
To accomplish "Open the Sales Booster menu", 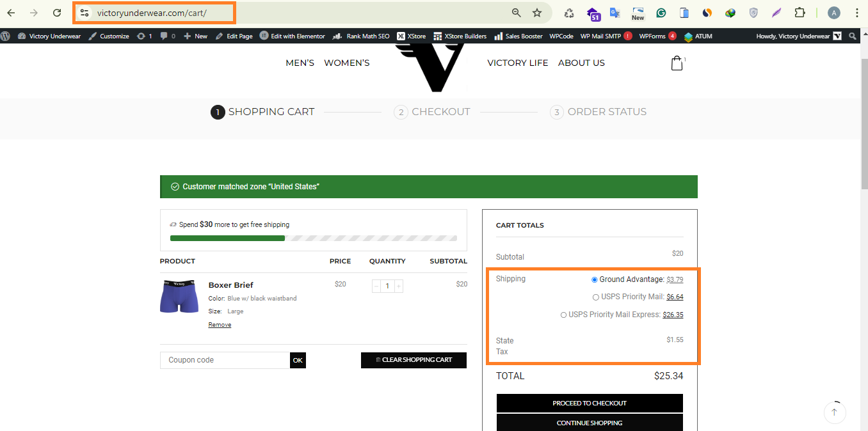I will tap(518, 36).
